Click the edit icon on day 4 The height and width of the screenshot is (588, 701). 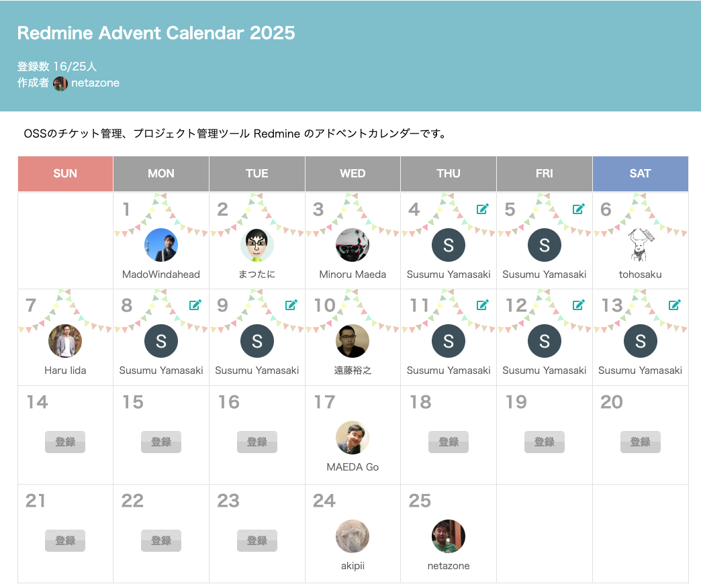pos(482,209)
